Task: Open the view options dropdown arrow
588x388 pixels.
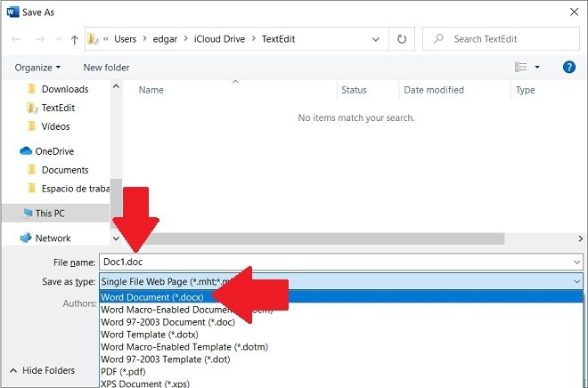Action: point(537,67)
